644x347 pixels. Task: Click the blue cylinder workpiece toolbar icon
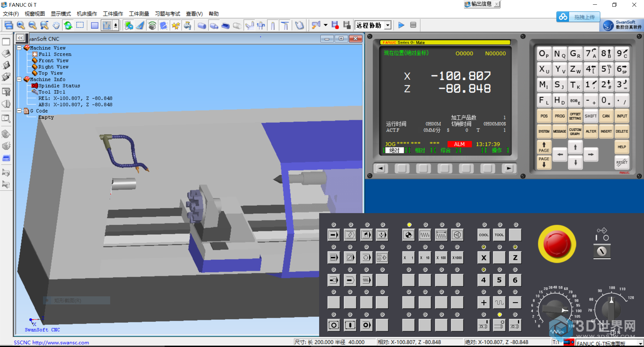pyautogui.click(x=202, y=25)
